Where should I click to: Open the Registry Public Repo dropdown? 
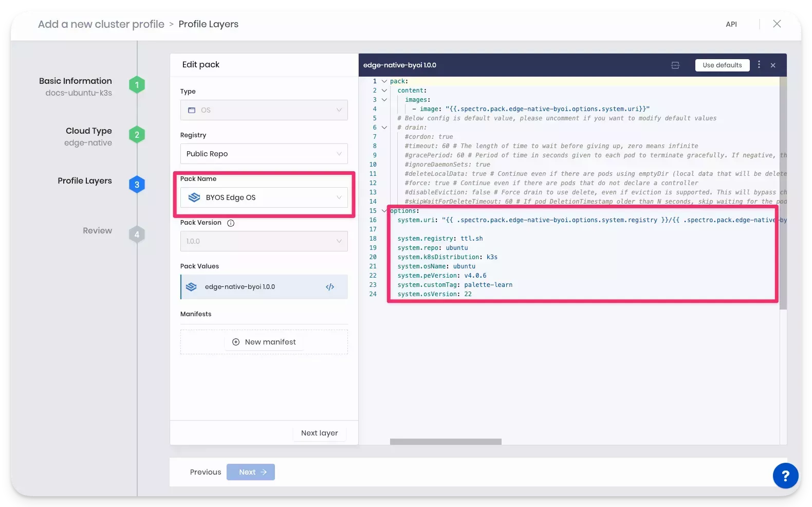click(x=264, y=154)
